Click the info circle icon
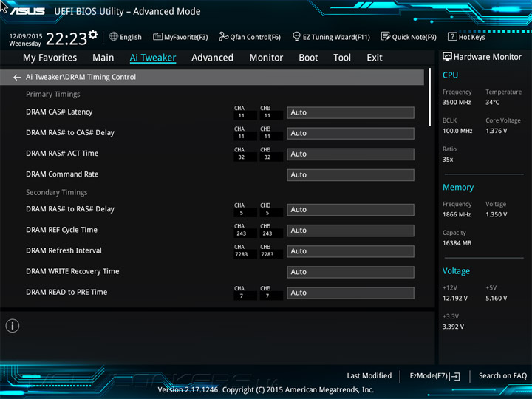Image resolution: width=532 pixels, height=399 pixels. (x=13, y=326)
